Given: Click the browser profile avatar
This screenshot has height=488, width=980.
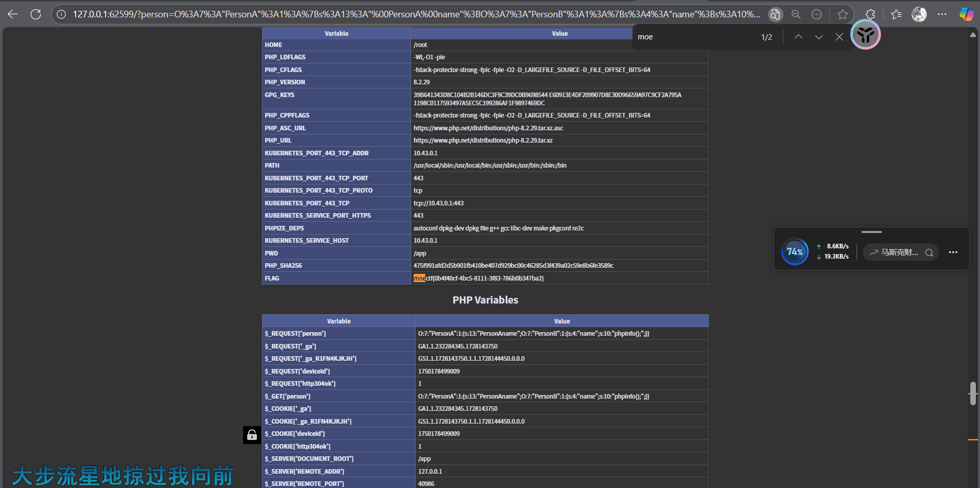Looking at the screenshot, I should coord(919,14).
